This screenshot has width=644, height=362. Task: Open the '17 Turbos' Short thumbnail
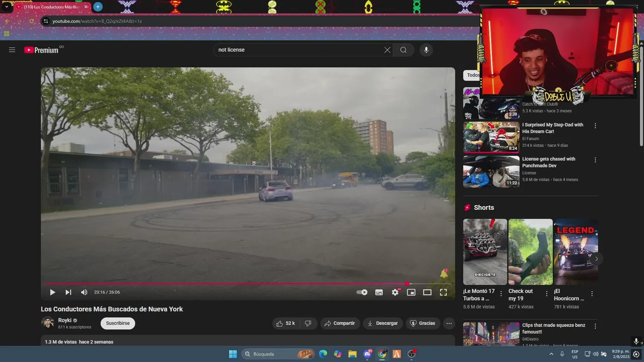point(485,252)
